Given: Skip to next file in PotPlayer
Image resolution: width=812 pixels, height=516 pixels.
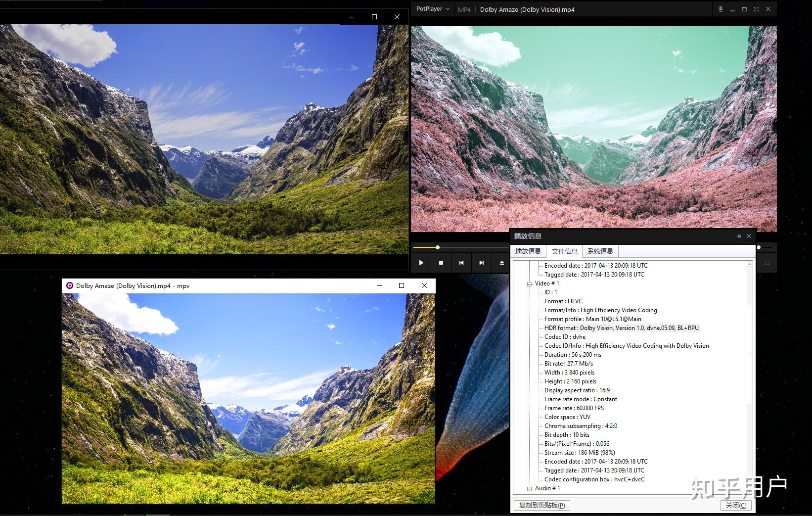Looking at the screenshot, I should coord(482,263).
